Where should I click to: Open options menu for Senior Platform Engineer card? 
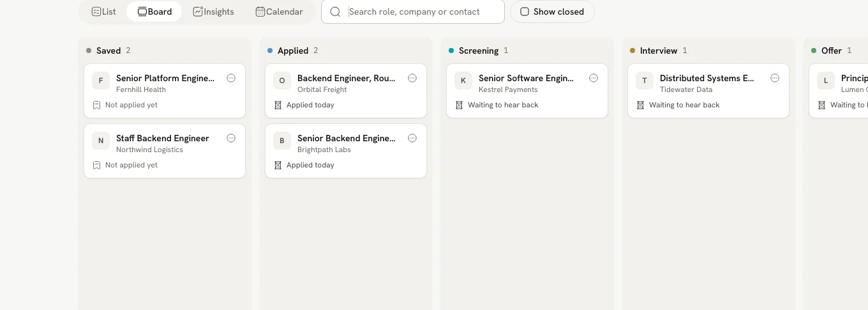(x=231, y=78)
